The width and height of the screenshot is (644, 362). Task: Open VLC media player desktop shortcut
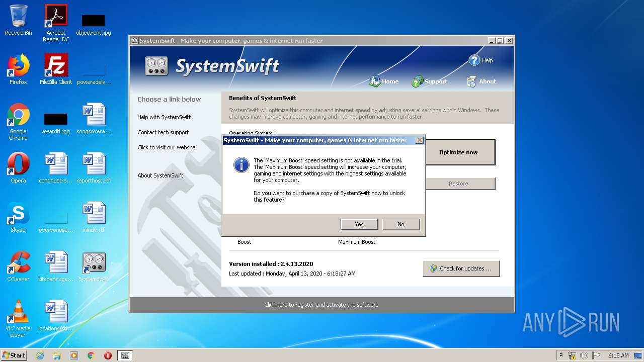pos(18,319)
